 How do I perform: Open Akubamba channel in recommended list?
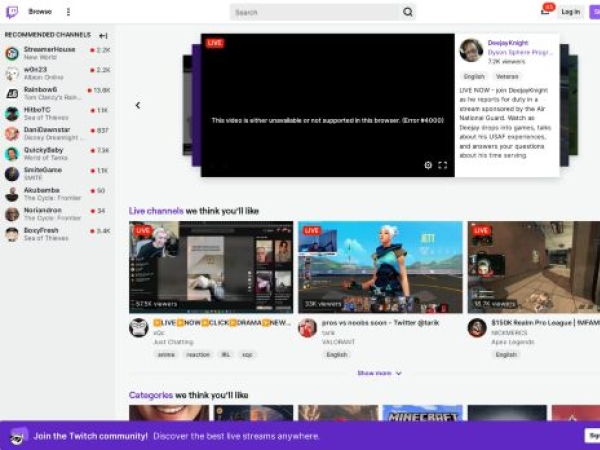tap(57, 194)
